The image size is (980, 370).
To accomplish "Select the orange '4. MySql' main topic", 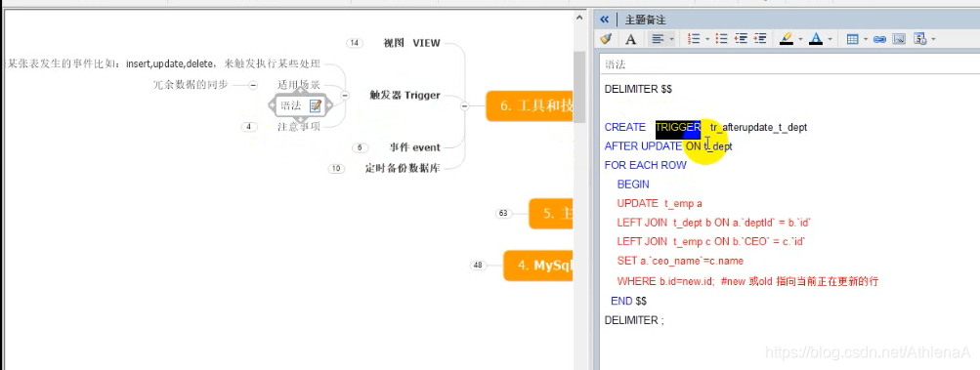I will pos(538,265).
